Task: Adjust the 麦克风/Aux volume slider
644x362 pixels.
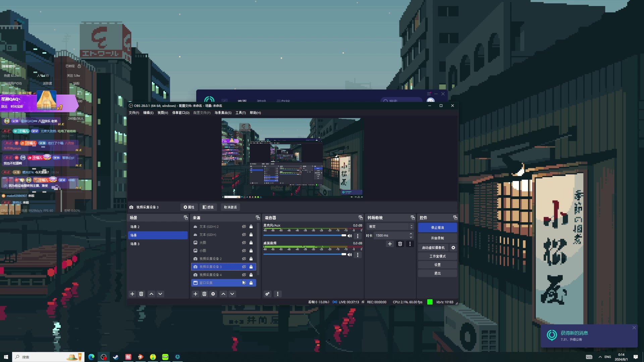Action: [x=305, y=235]
